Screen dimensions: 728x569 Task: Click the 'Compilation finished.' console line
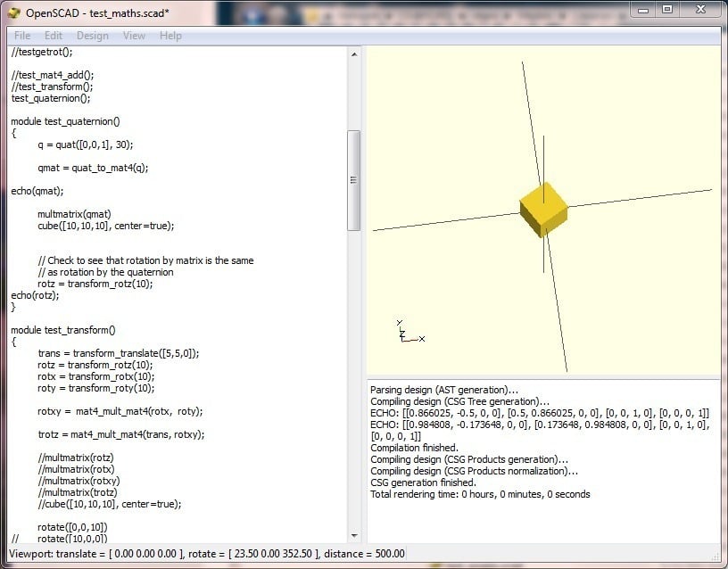click(x=414, y=448)
